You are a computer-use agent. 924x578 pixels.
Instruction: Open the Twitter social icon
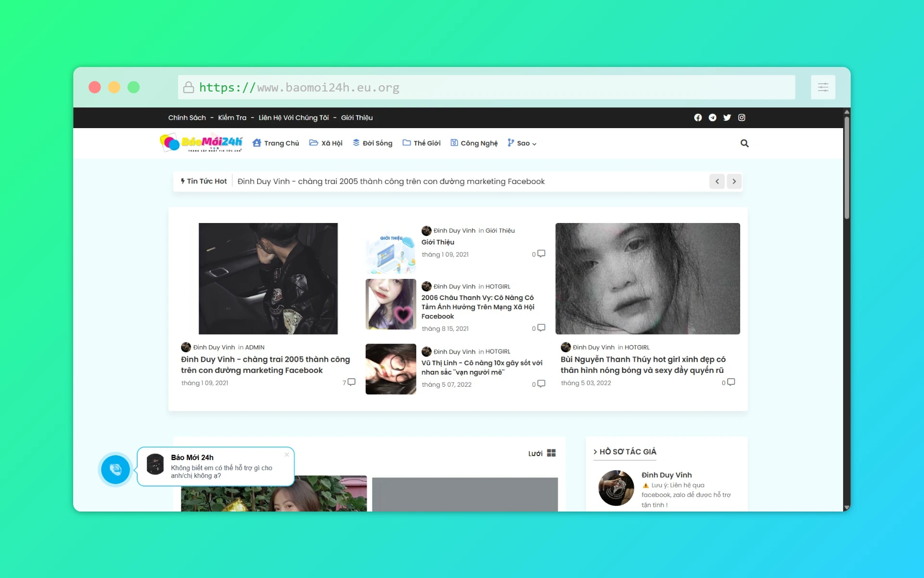coord(727,118)
